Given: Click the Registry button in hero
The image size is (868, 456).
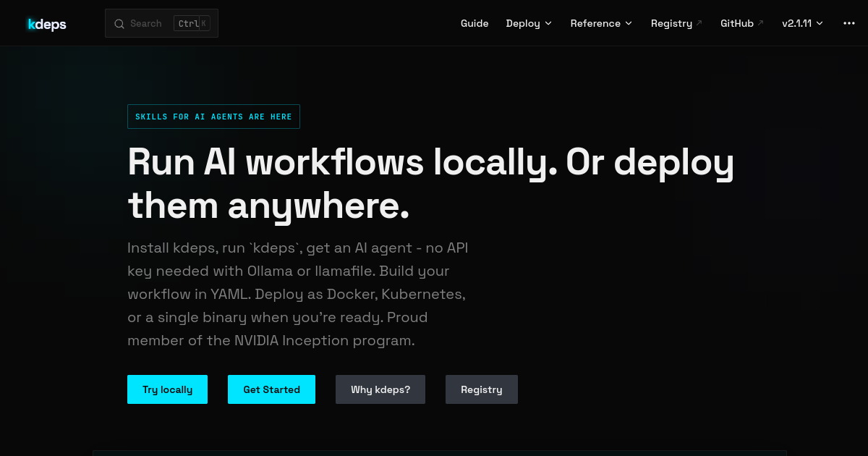Looking at the screenshot, I should 482,389.
